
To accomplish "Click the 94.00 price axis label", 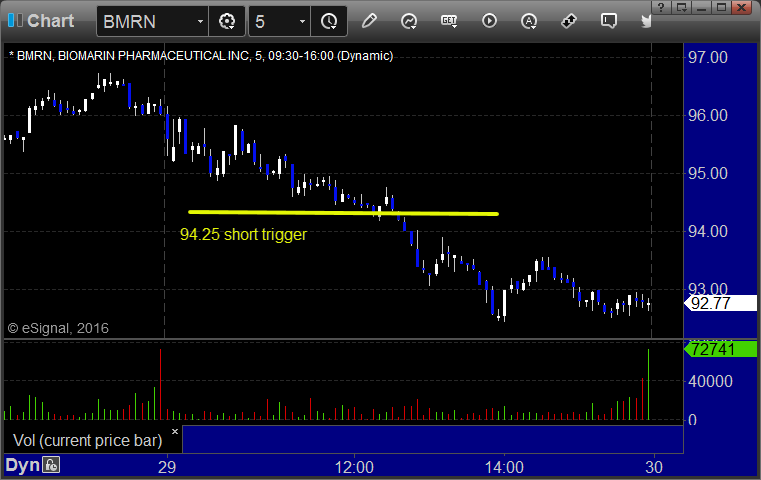I will click(708, 232).
